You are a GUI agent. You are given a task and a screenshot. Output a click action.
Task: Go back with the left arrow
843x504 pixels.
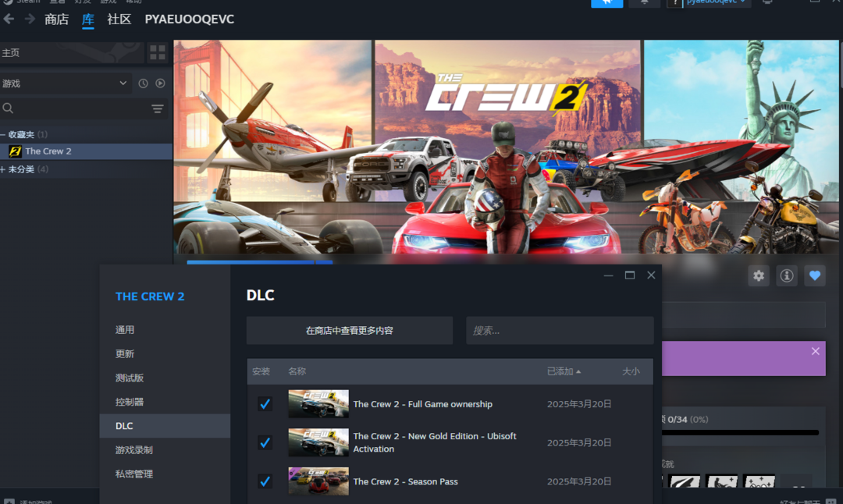(9, 19)
